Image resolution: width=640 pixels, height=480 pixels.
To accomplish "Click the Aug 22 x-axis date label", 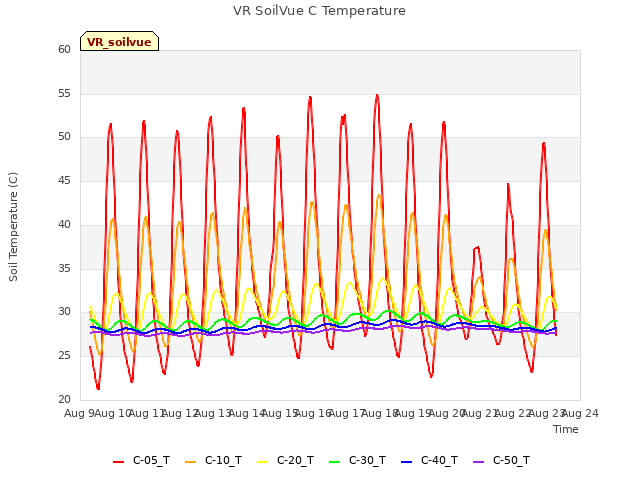I will [x=513, y=413].
